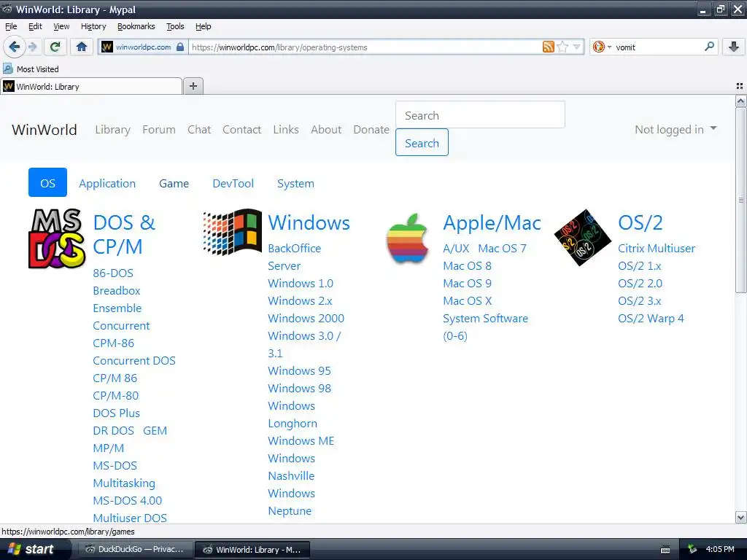Image resolution: width=747 pixels, height=560 pixels.
Task: Click the scrollbar down arrow
Action: click(741, 517)
